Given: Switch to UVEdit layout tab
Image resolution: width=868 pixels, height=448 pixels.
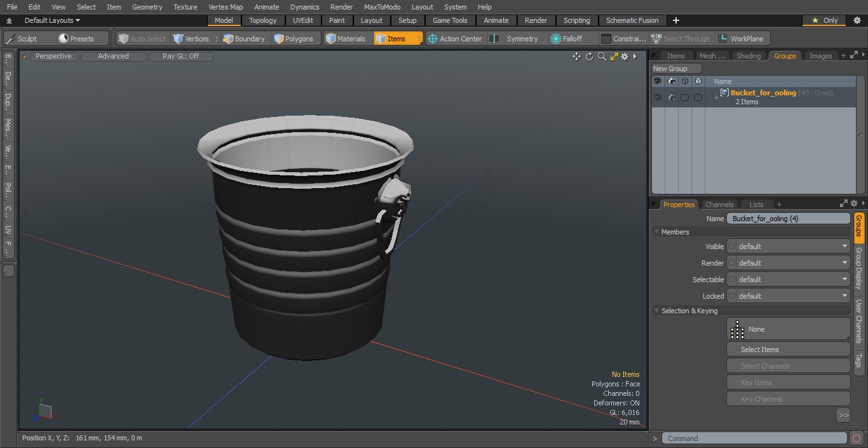Looking at the screenshot, I should click(x=303, y=20).
